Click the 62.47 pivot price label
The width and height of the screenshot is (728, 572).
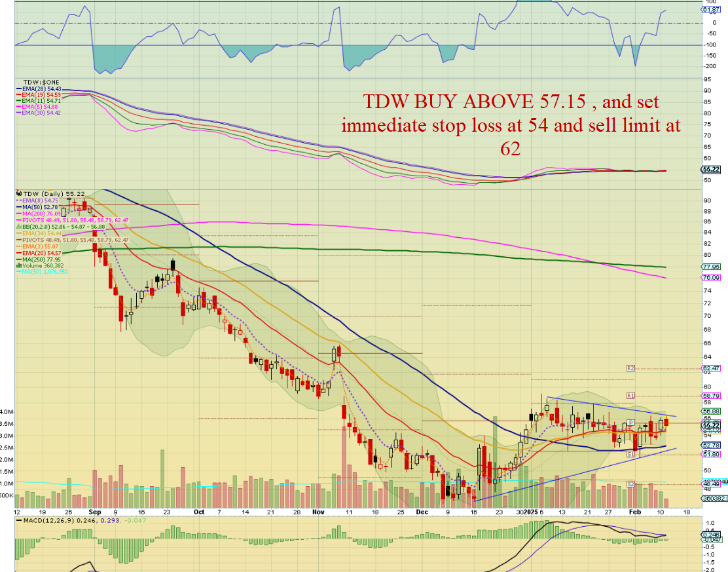711,368
